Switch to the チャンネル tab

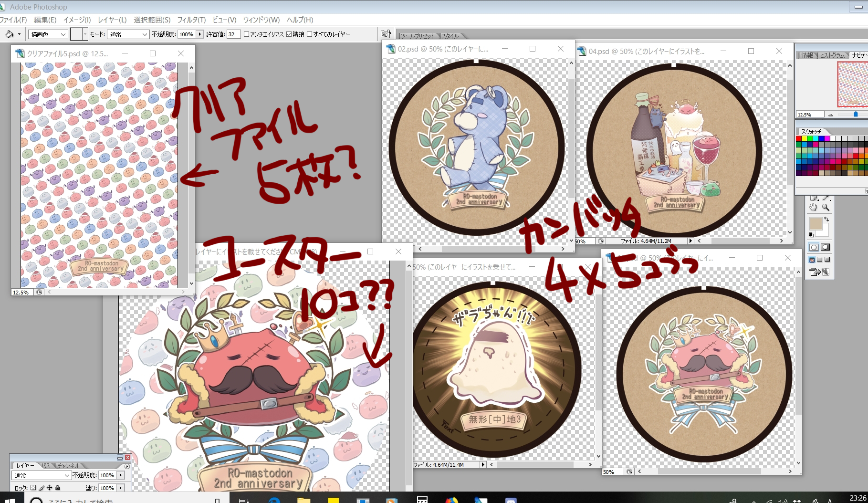(68, 465)
